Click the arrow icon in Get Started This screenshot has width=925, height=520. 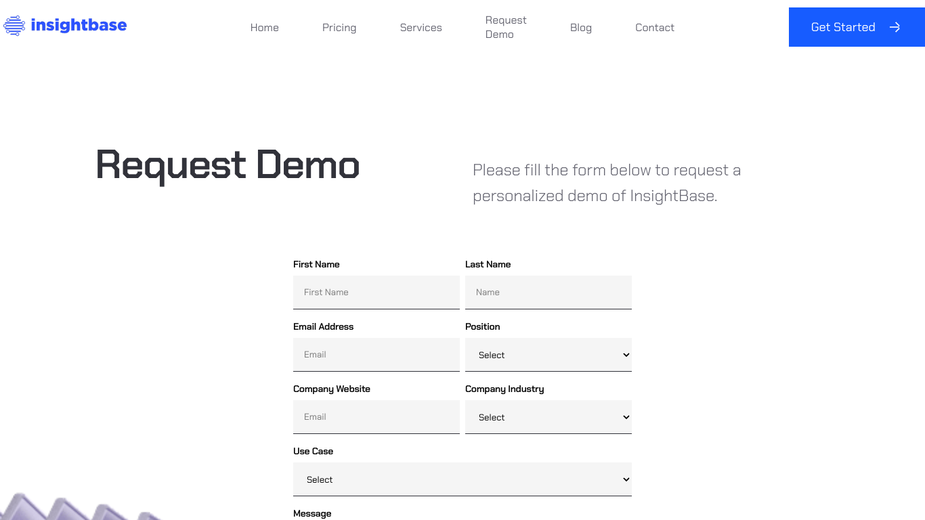click(x=895, y=27)
